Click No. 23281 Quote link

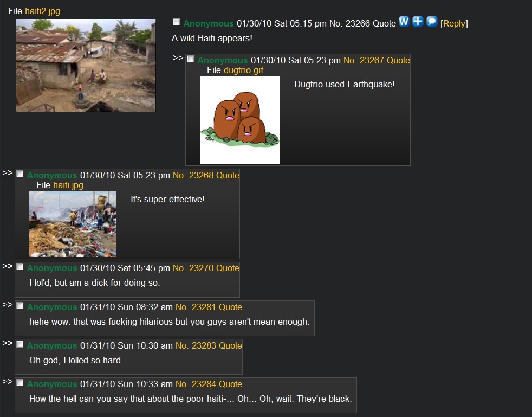pyautogui.click(x=209, y=307)
